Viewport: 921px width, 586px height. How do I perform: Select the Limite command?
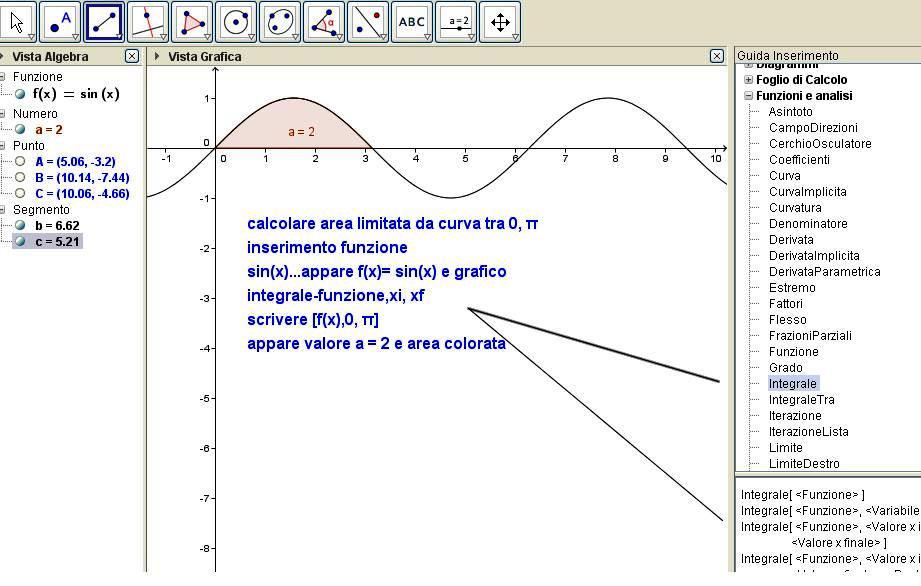click(x=785, y=447)
